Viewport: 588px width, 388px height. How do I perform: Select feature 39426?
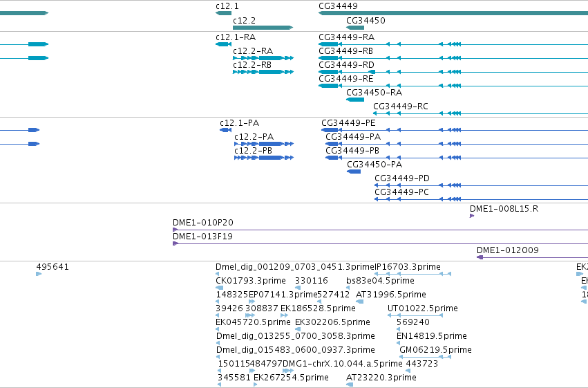pyautogui.click(x=218, y=315)
